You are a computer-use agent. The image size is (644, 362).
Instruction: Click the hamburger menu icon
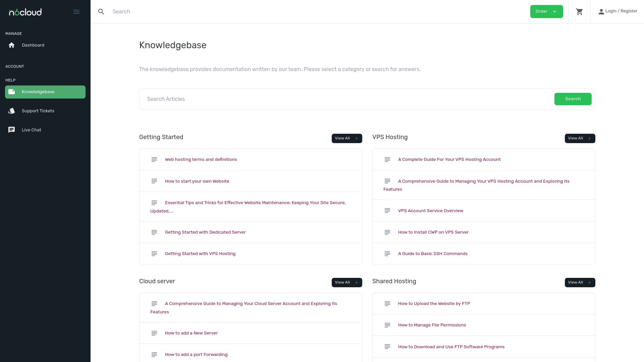[76, 11]
